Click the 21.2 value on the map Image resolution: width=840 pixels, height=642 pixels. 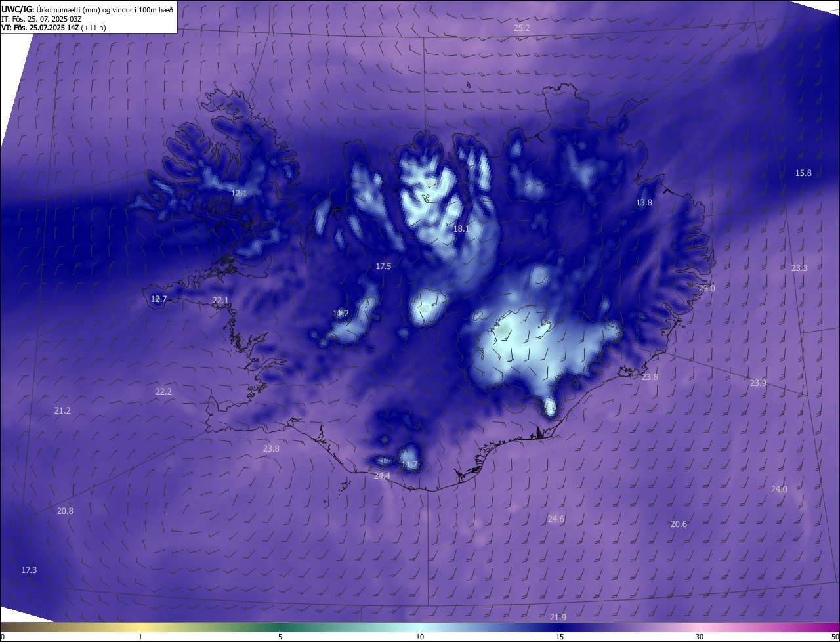pyautogui.click(x=62, y=411)
